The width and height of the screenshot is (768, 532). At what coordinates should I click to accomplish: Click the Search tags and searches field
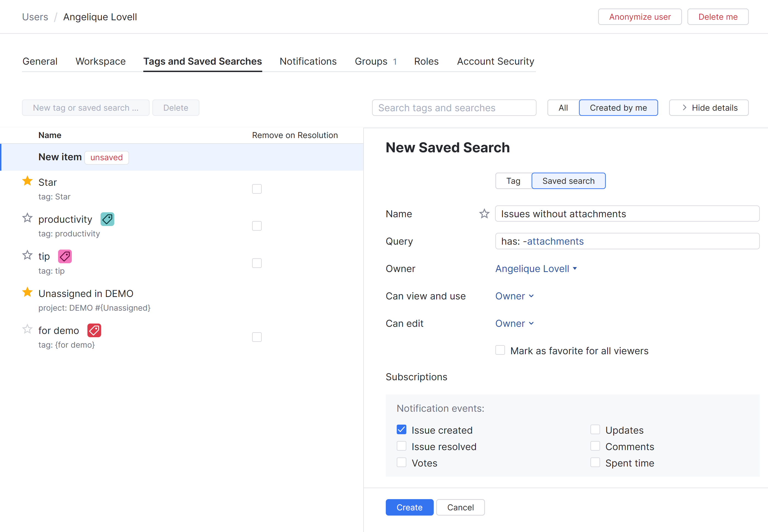pyautogui.click(x=454, y=108)
